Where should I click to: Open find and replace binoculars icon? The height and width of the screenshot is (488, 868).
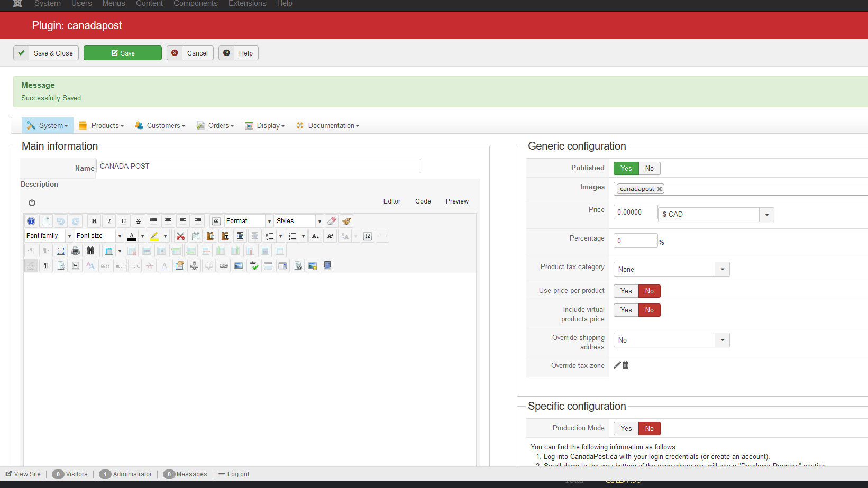pyautogui.click(x=90, y=251)
